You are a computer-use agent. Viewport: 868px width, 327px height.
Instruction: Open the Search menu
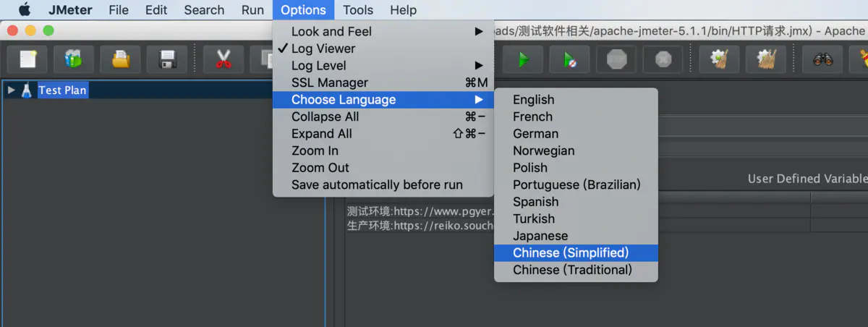[204, 10]
